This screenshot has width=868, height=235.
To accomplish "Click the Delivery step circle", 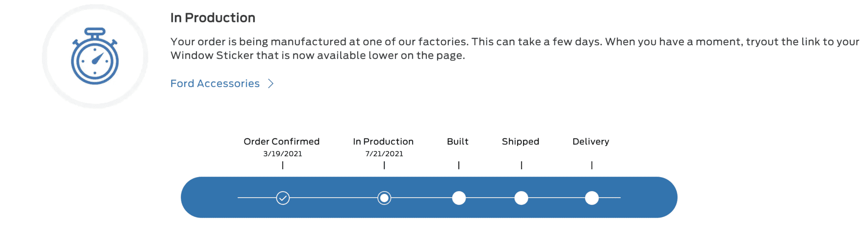I will (x=592, y=198).
